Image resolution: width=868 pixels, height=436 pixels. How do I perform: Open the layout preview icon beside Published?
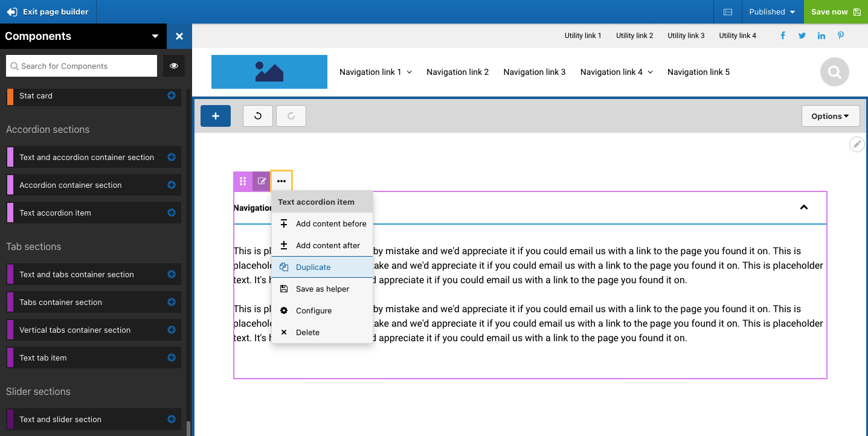[728, 12]
